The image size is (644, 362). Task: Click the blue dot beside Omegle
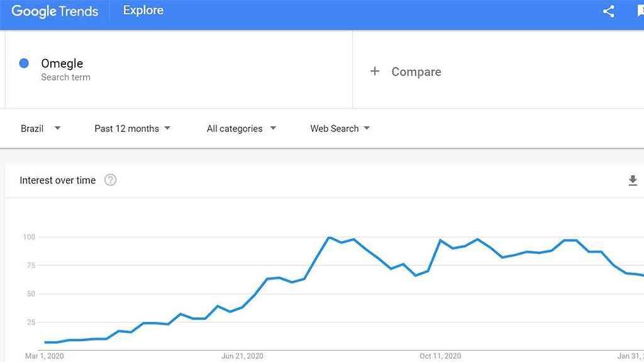(24, 63)
